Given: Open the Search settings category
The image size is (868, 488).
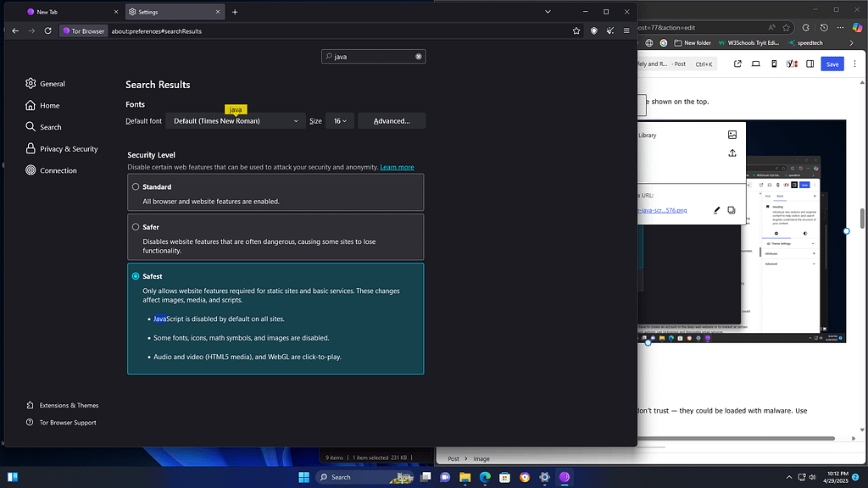Looking at the screenshot, I should click(x=43, y=127).
